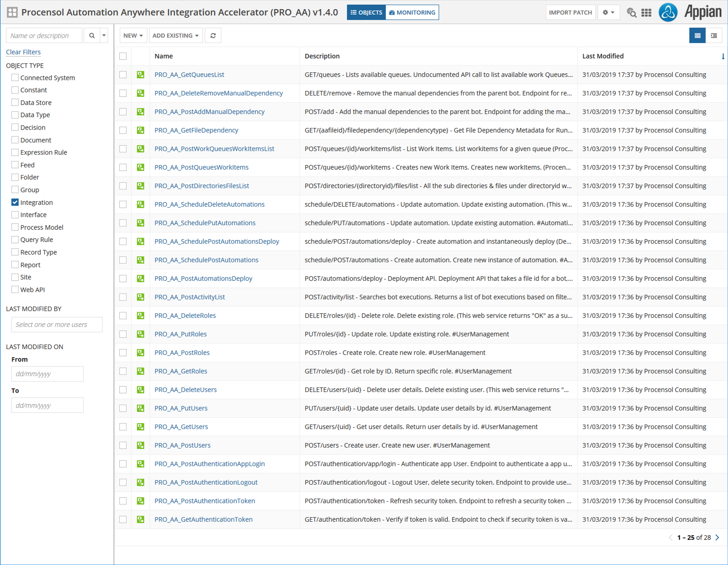
Task: Click the Last Modified sort arrow
Action: (x=723, y=56)
